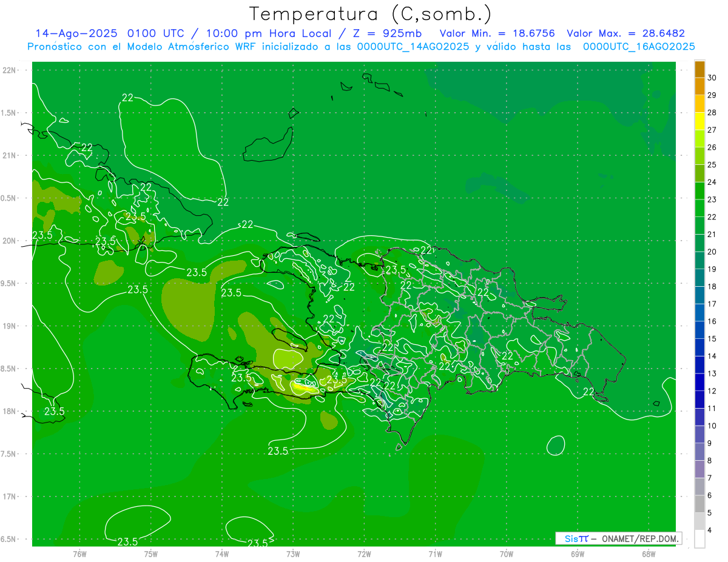Click the 68W longitude axis label

coord(649,554)
